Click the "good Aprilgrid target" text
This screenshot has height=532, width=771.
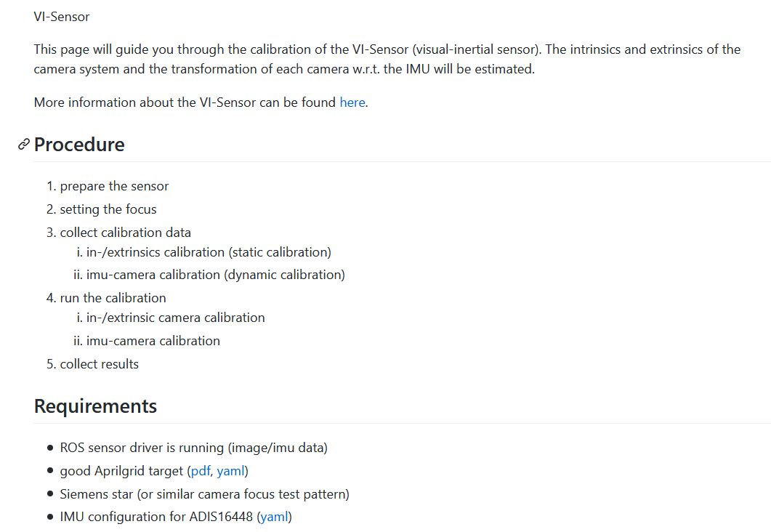tap(121, 471)
